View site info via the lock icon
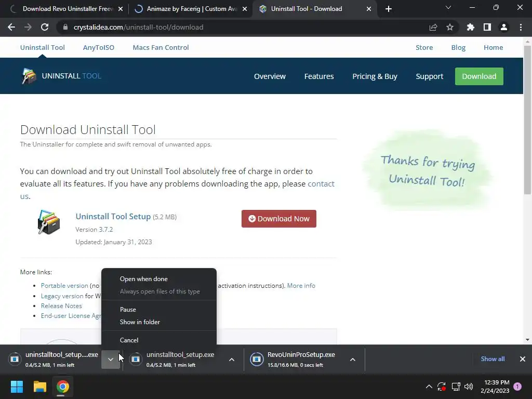 coord(65,27)
